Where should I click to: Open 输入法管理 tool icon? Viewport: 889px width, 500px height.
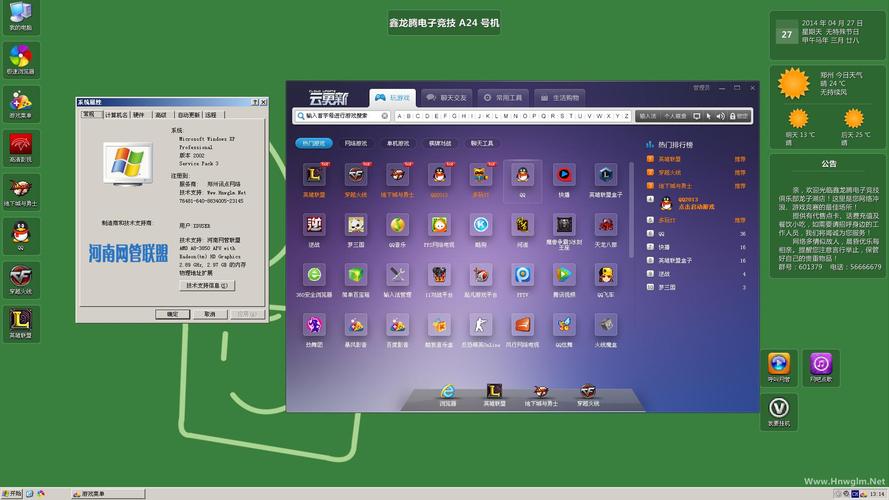(x=397, y=276)
